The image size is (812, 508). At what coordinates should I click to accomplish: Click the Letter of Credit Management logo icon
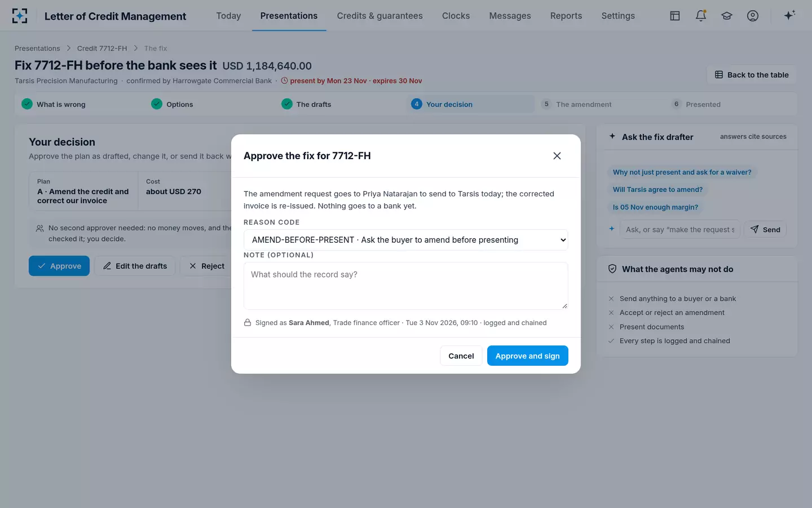(x=20, y=16)
